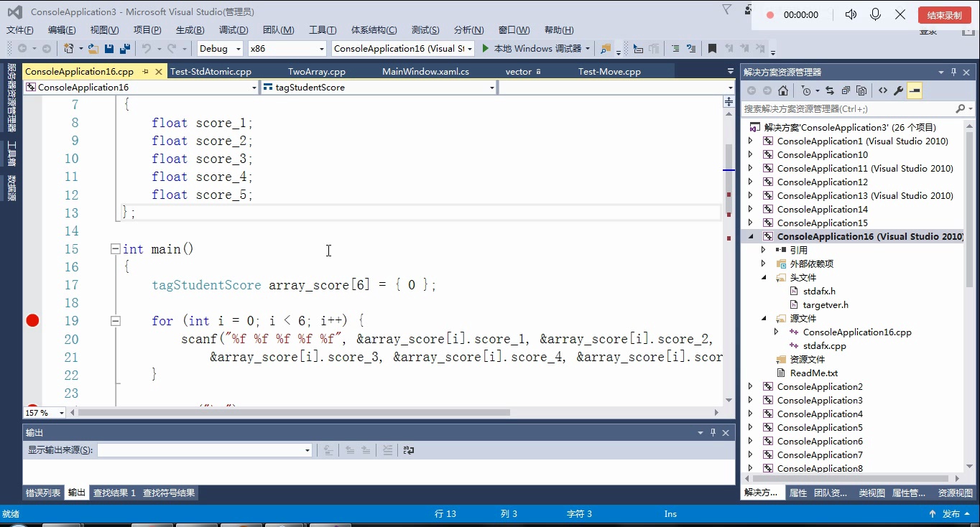The width and height of the screenshot is (980, 527).
Task: Undo the last edit from the toolbar
Action: tap(147, 48)
